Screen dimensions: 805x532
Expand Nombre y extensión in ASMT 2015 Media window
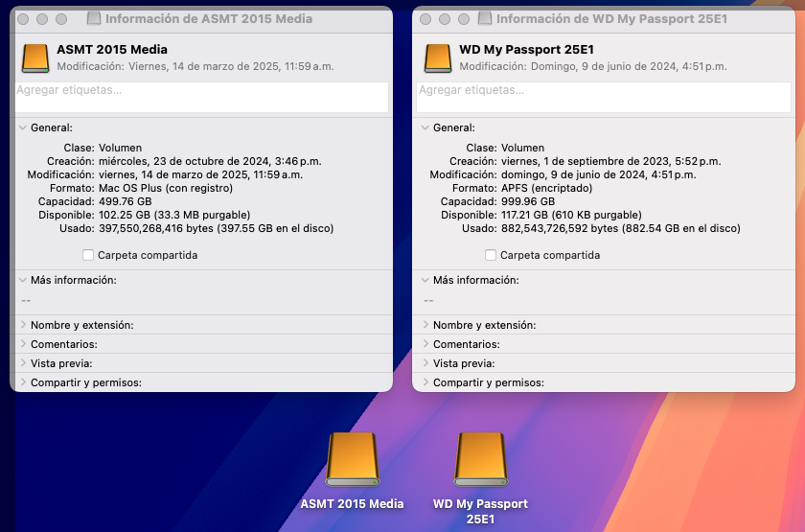coord(23,325)
